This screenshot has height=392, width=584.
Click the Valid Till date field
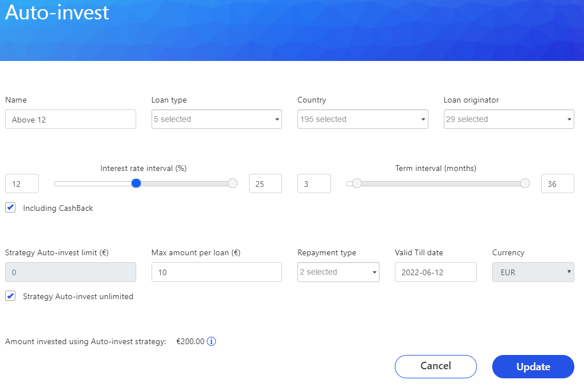435,272
